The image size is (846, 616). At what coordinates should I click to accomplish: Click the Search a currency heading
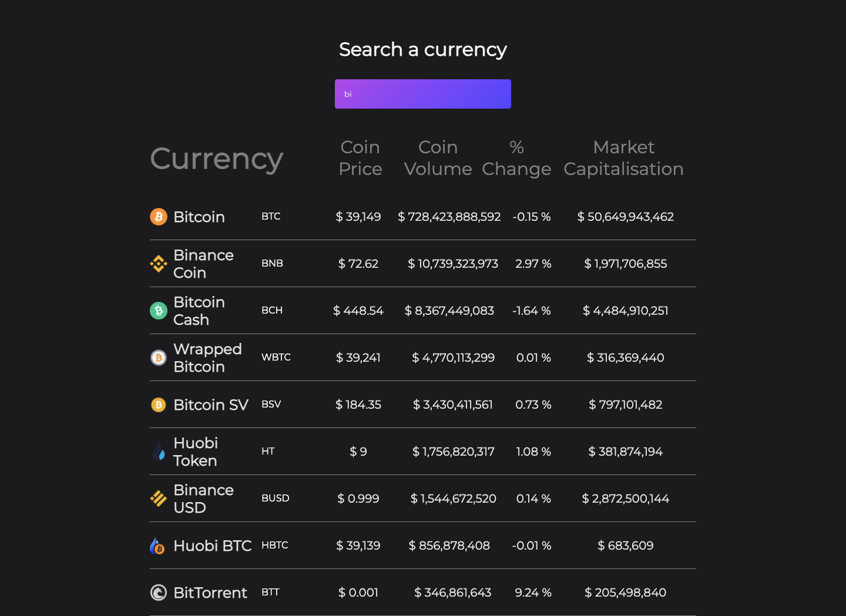pyautogui.click(x=423, y=49)
